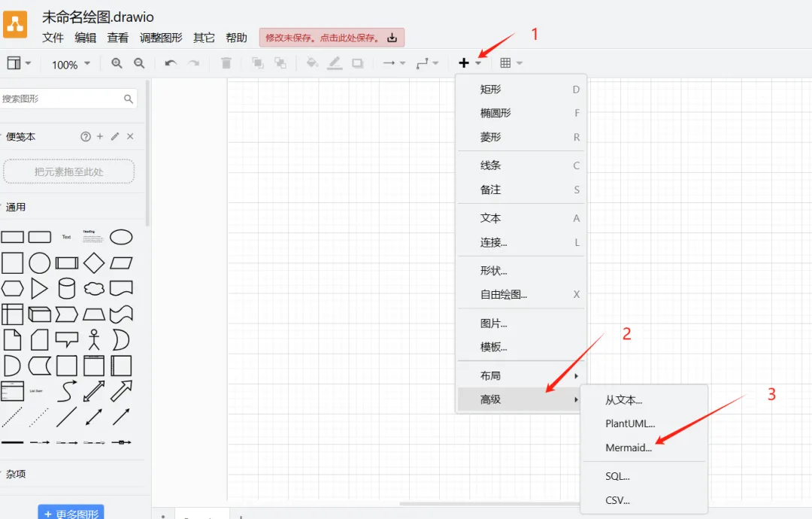Select the triangle shape in palette

click(39, 289)
